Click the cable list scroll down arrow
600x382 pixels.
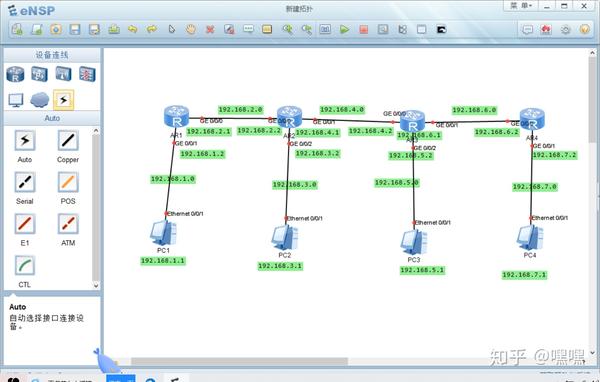(96, 285)
